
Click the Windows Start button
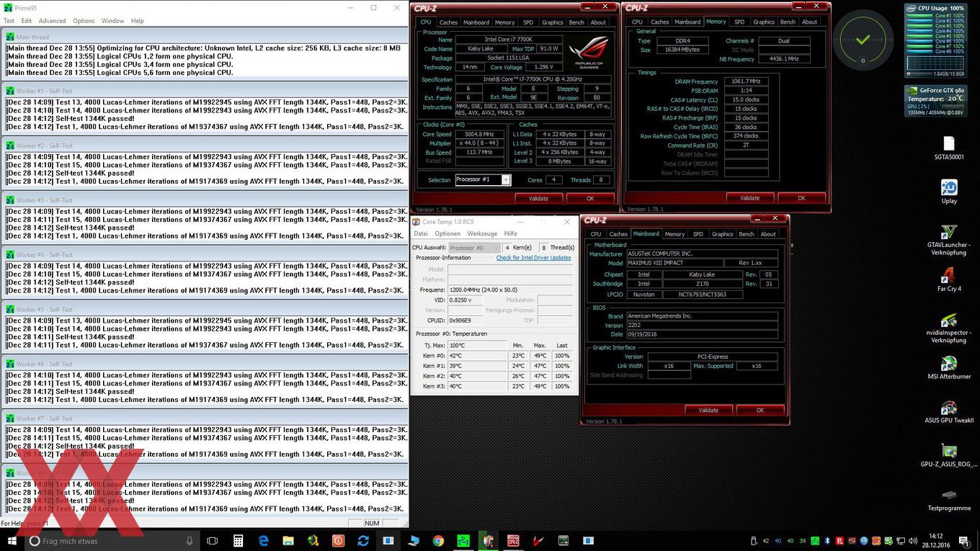tap(11, 541)
